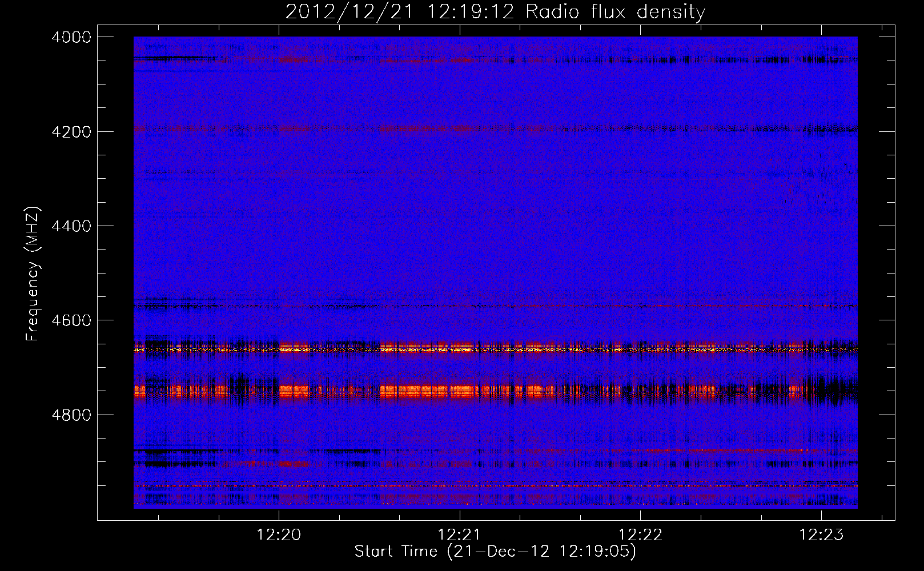Click the 12:23 time axis label
Screen dimensions: 924x571
pyautogui.click(x=821, y=535)
